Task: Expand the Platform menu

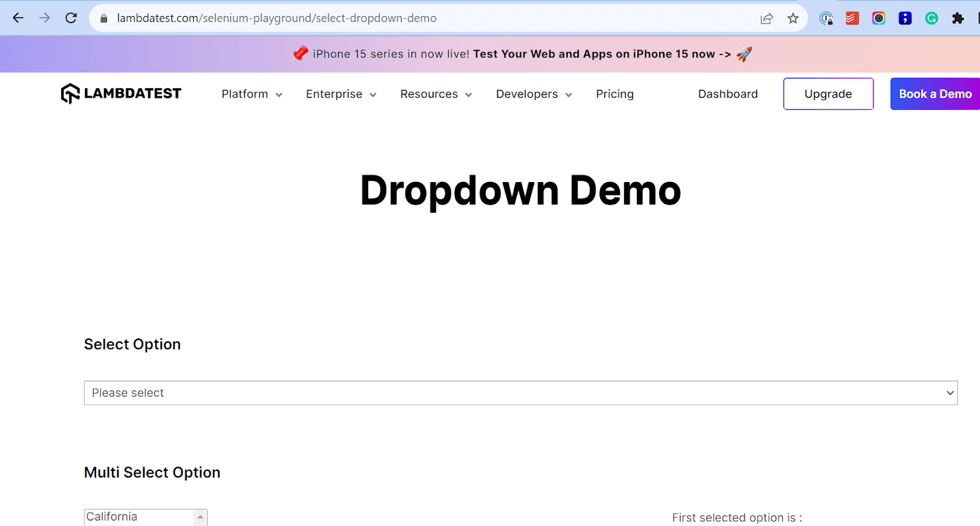Action: click(252, 94)
